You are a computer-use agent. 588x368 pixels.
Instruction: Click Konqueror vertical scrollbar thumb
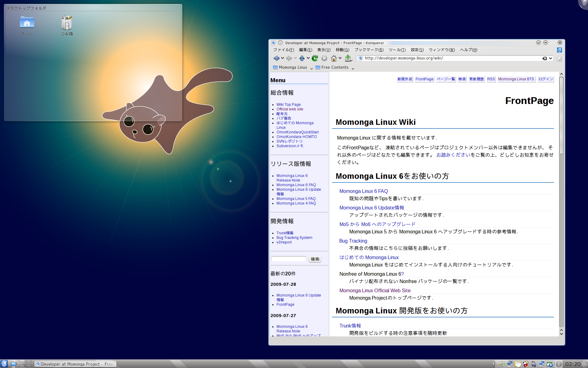pos(561,115)
